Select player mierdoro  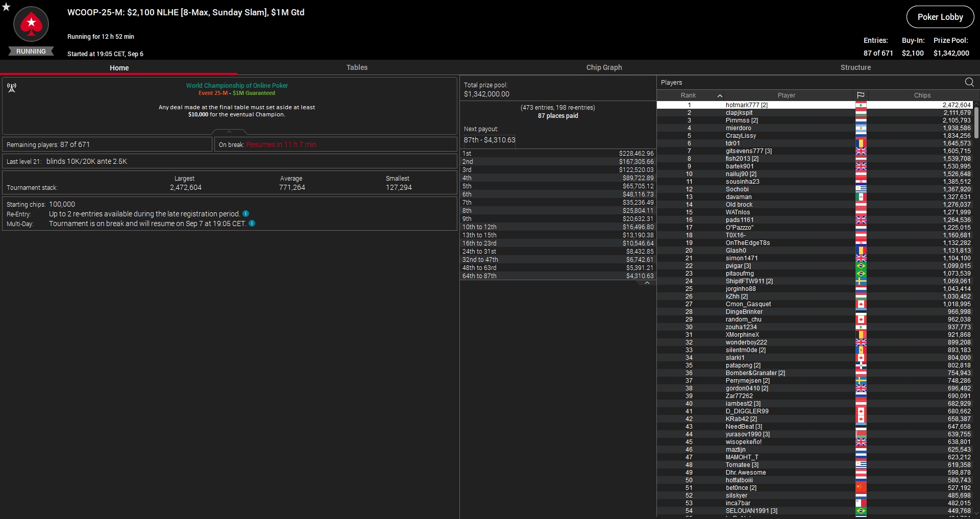pyautogui.click(x=815, y=128)
